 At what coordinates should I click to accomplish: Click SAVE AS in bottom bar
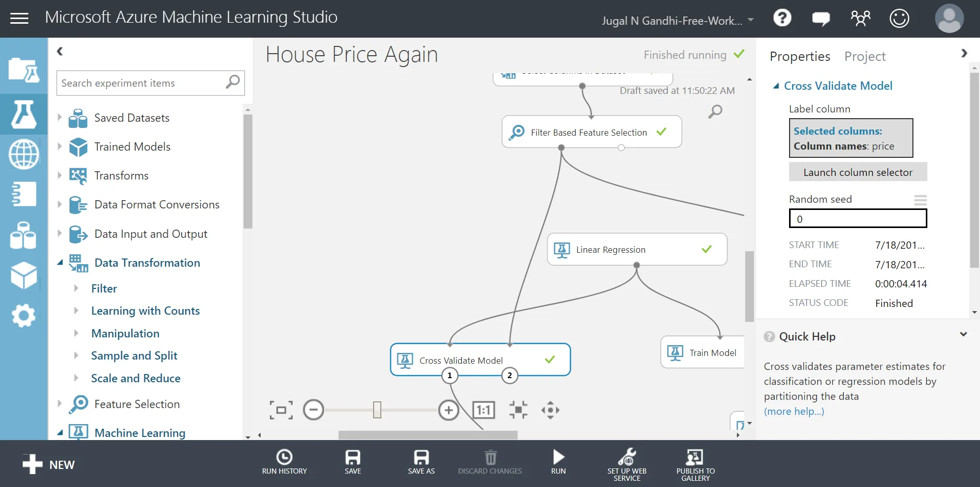(421, 462)
